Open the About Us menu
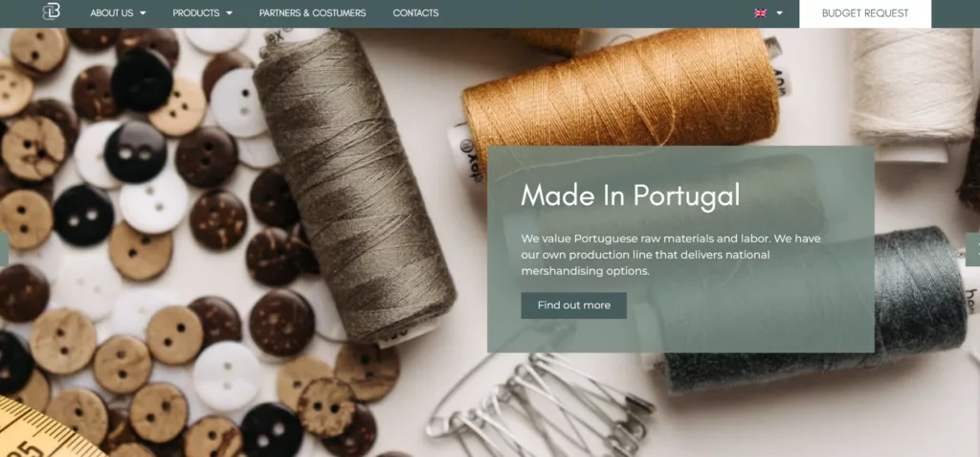This screenshot has width=980, height=457. 111,13
